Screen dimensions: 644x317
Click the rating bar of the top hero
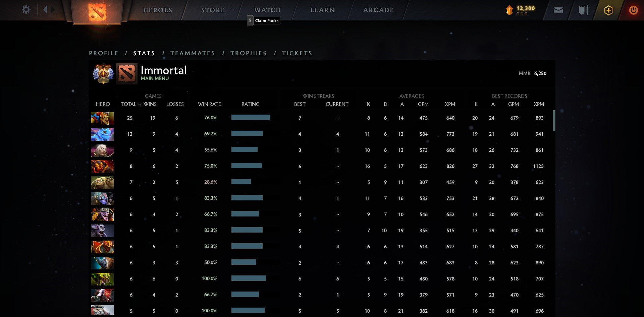[x=251, y=118]
